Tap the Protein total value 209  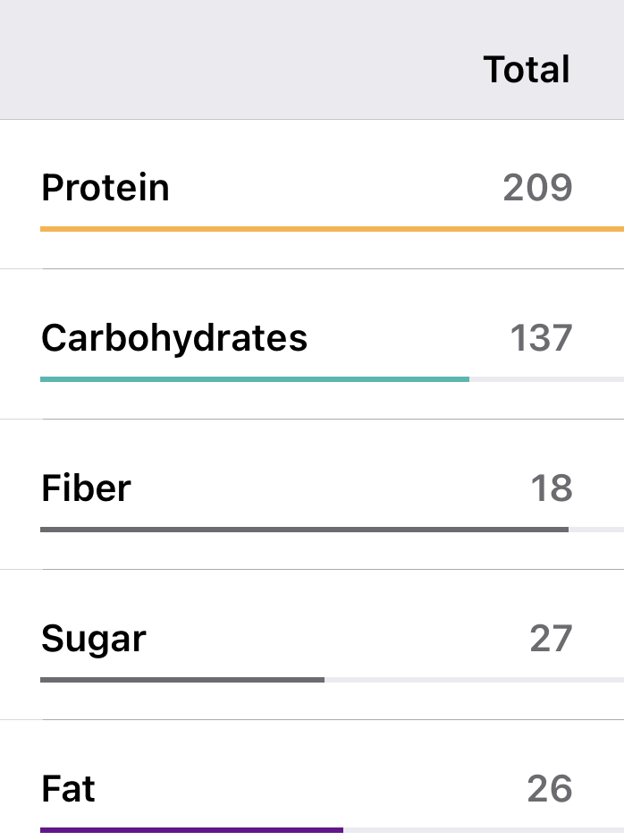[537, 188]
